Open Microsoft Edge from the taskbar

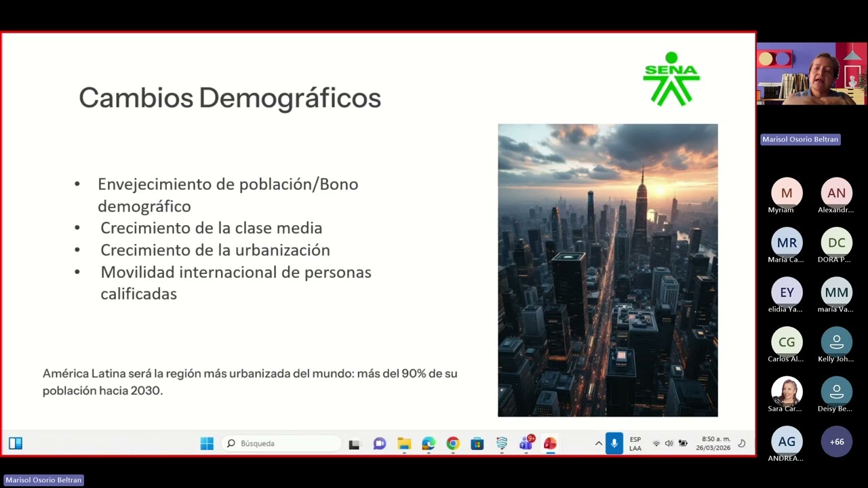tap(429, 444)
